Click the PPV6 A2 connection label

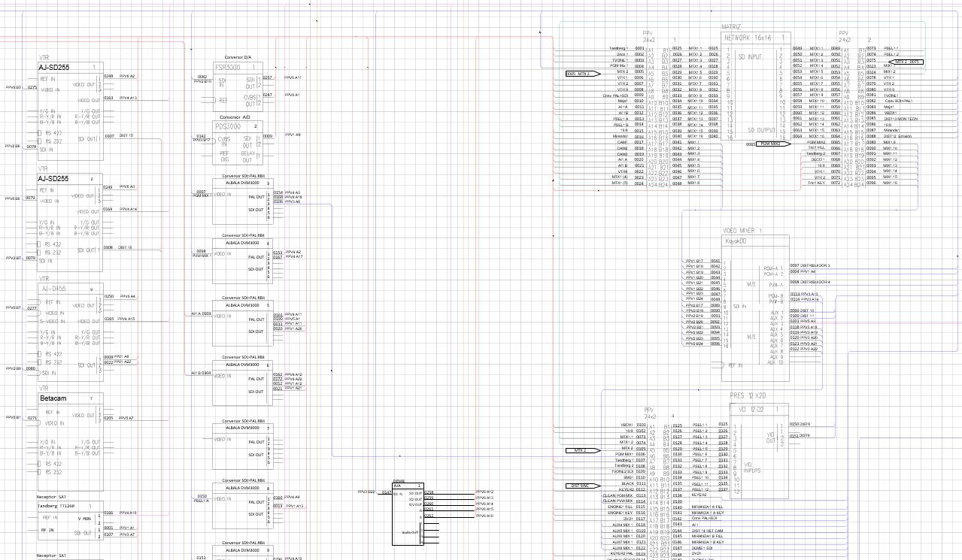127,76
